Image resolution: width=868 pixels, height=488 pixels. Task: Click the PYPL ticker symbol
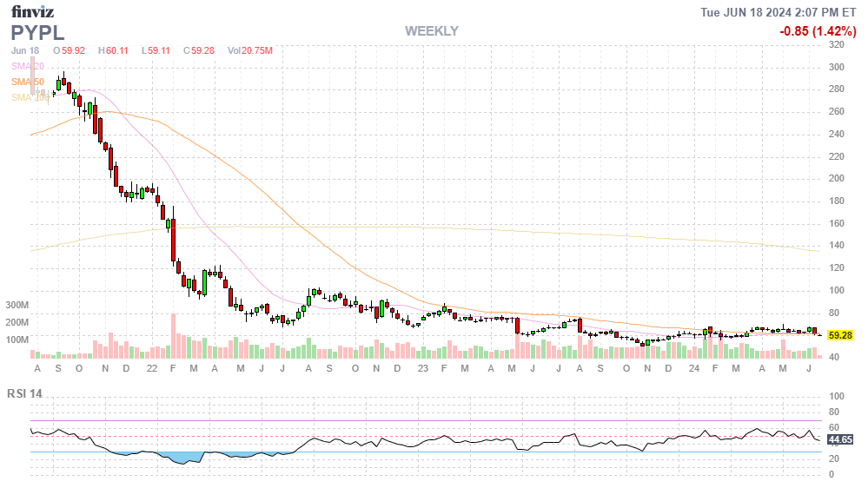(x=37, y=32)
